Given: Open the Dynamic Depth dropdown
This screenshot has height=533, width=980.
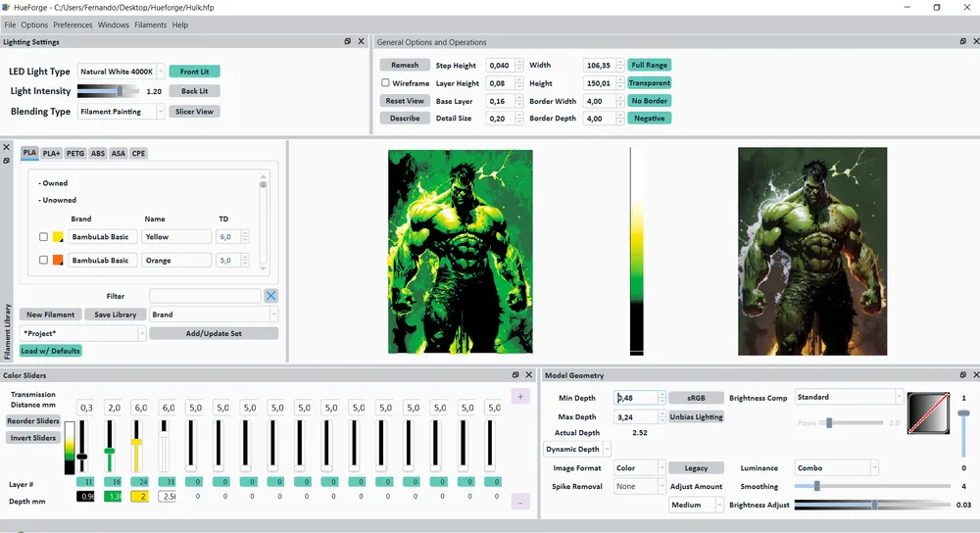Looking at the screenshot, I should (x=577, y=449).
